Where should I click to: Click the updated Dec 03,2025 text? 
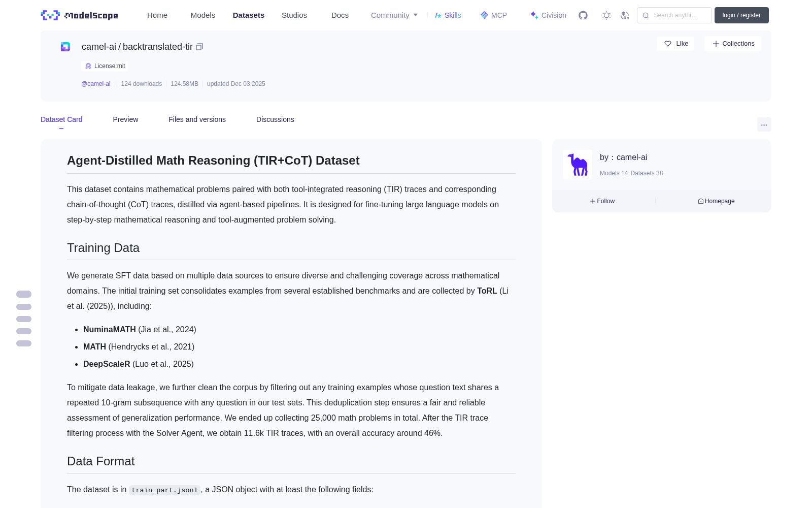[x=236, y=84]
